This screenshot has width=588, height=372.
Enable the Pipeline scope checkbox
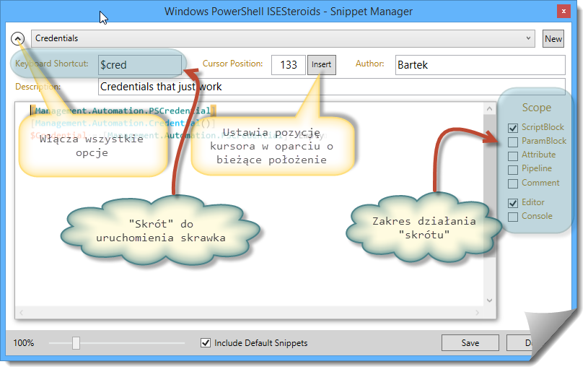pyautogui.click(x=513, y=169)
